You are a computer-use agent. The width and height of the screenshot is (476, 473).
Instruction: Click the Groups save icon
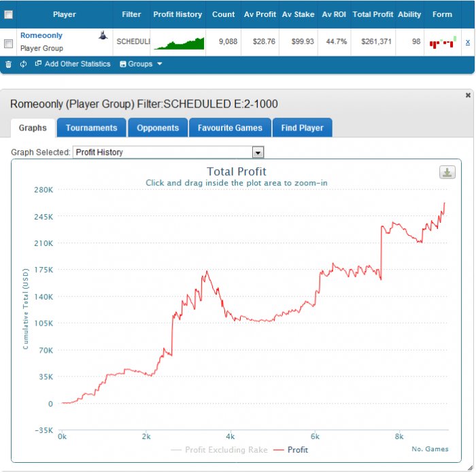[123, 64]
